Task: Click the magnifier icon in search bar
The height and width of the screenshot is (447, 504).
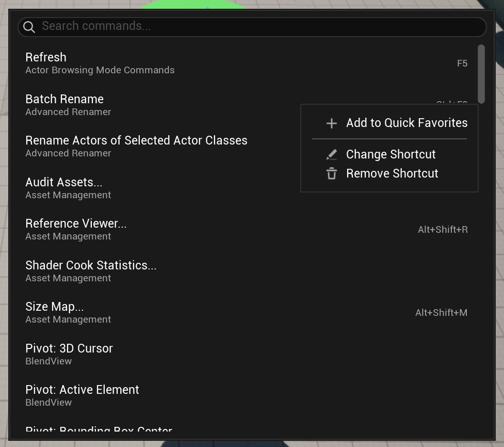Action: click(29, 27)
